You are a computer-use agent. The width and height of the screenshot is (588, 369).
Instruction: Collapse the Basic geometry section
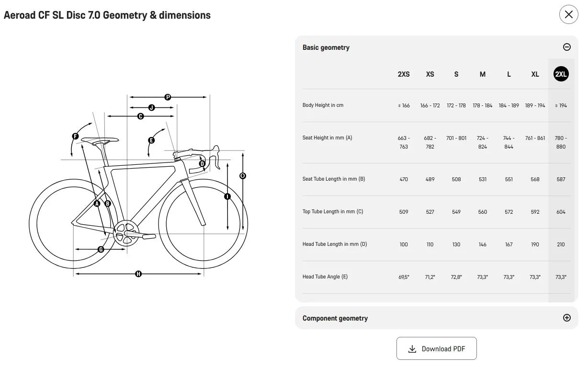pyautogui.click(x=566, y=47)
